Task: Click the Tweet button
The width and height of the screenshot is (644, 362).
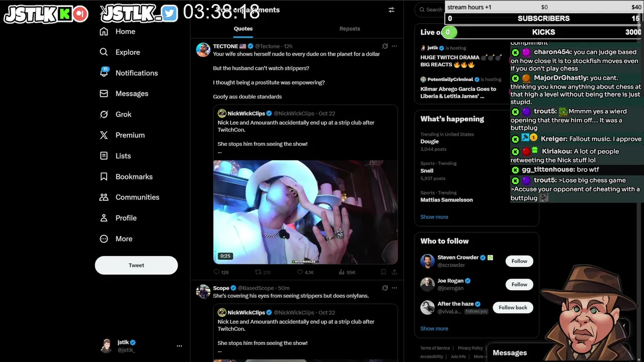Action: [136, 265]
